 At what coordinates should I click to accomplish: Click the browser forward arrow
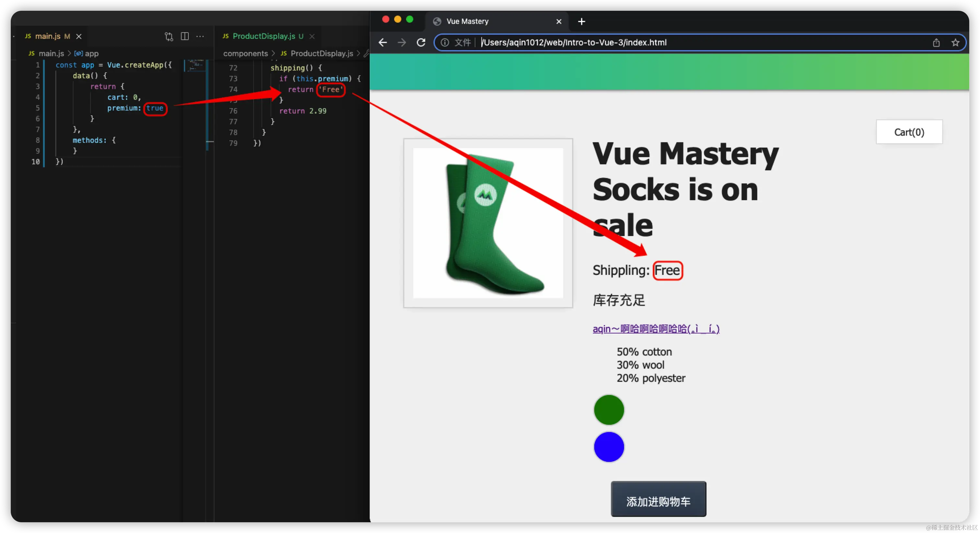point(402,43)
